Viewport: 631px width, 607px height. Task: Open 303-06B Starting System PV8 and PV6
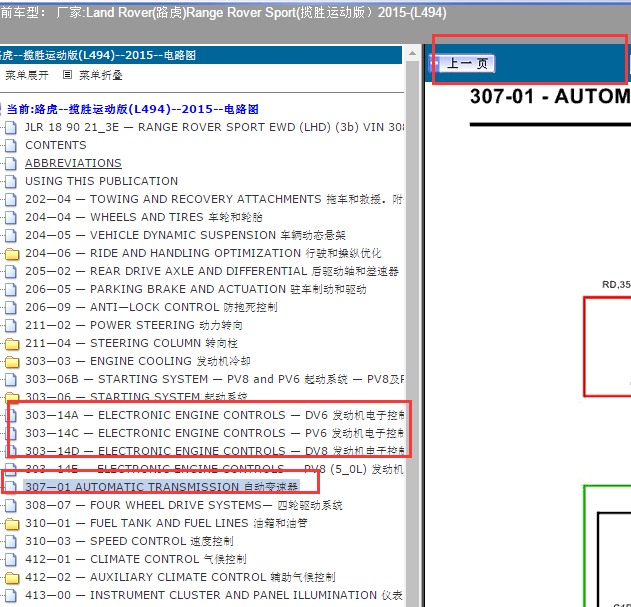[x=214, y=380]
